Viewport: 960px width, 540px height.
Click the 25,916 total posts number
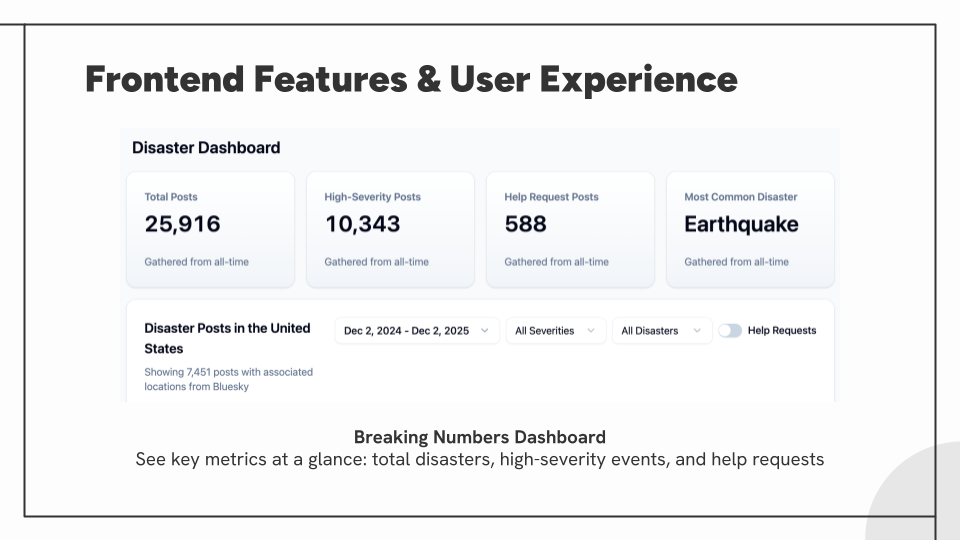(182, 224)
